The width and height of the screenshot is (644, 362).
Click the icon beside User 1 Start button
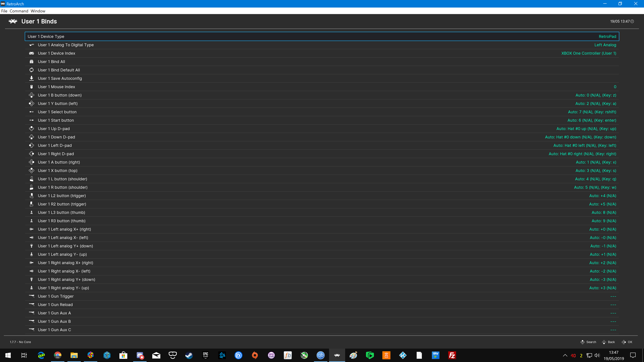pos(32,120)
